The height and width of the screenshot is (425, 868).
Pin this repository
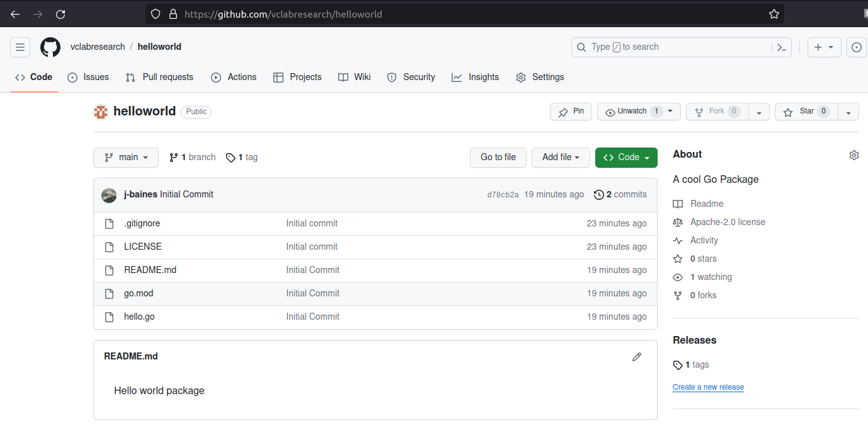click(571, 111)
